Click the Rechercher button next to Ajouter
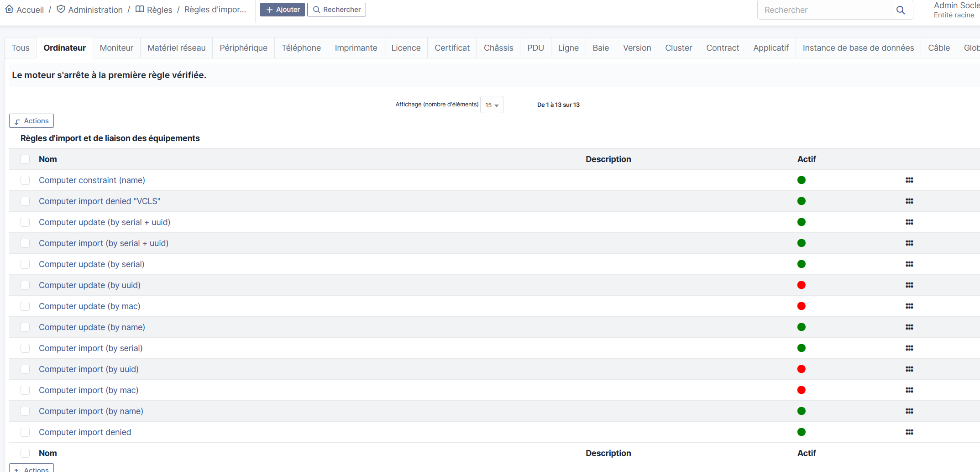 [x=336, y=10]
